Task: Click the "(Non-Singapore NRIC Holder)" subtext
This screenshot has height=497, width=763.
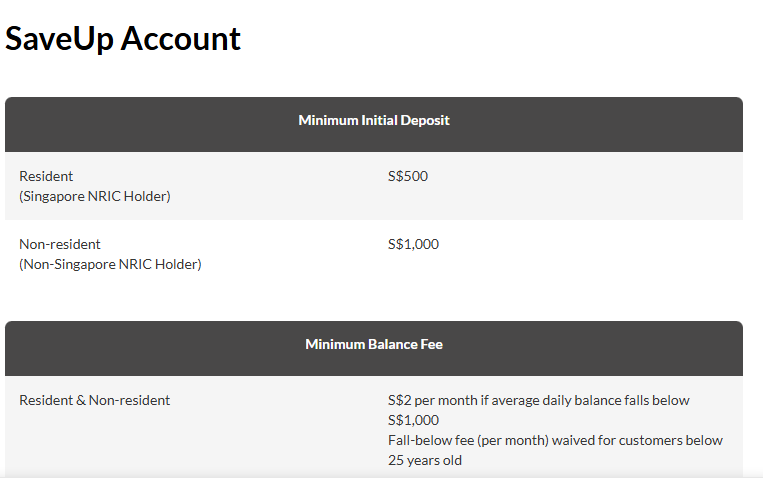Action: tap(110, 264)
